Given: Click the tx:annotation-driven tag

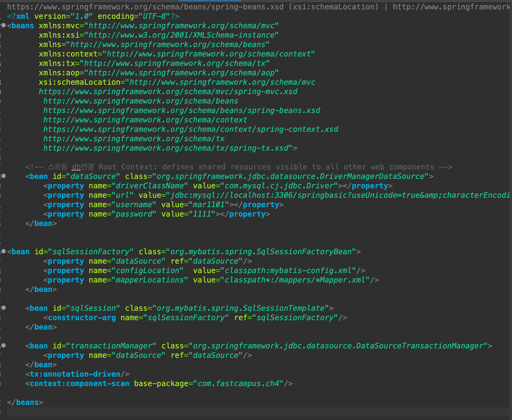Looking at the screenshot, I should click(x=75, y=374).
